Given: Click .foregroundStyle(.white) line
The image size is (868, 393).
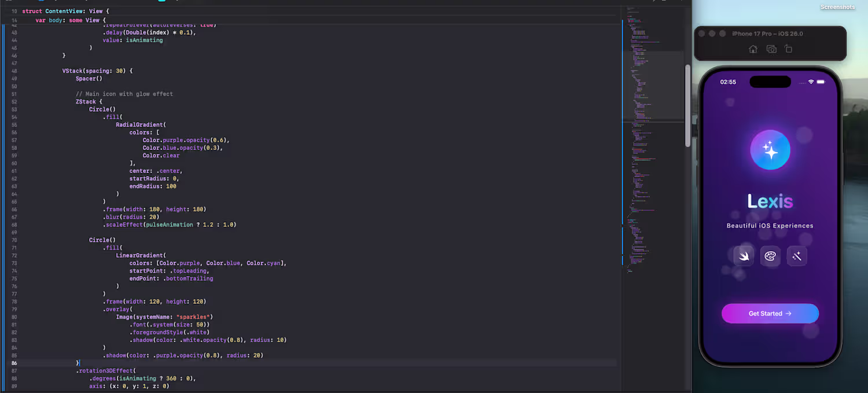Looking at the screenshot, I should point(170,332).
